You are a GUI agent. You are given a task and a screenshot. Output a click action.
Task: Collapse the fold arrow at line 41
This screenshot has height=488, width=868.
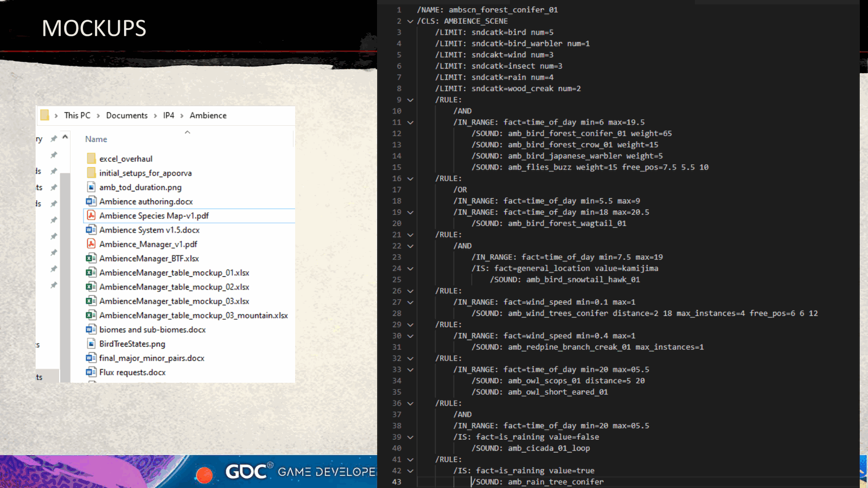[410, 459]
